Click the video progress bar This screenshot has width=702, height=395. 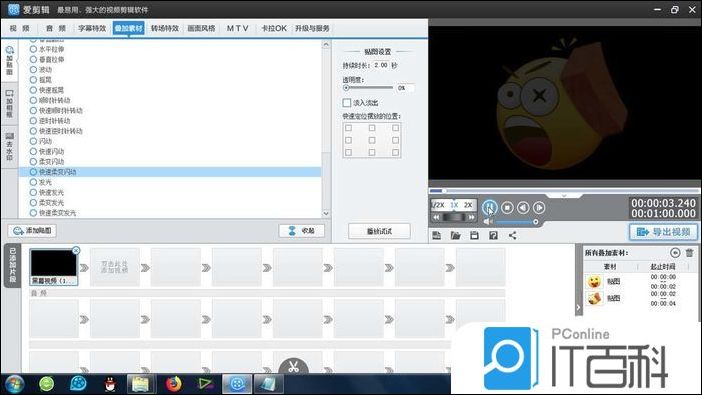(x=564, y=191)
